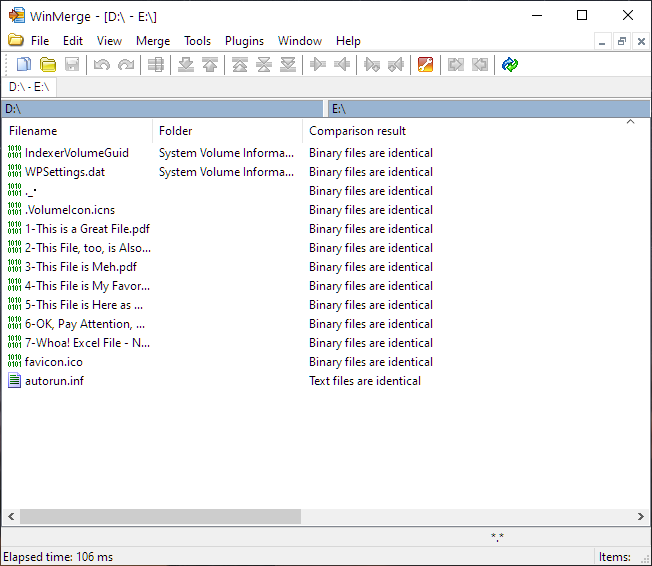Go to Previous Difference via toolbar icon

[x=210, y=64]
